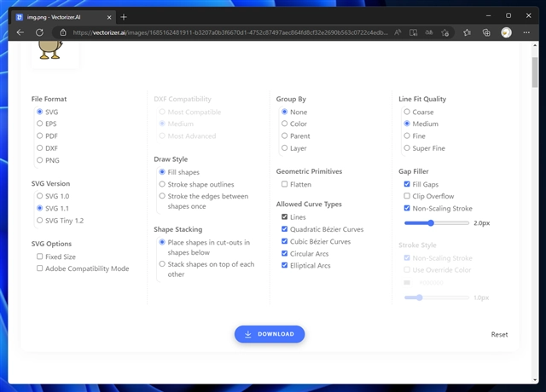The width and height of the screenshot is (546, 392).
Task: Select the img.png - Vectorizer.AI tab
Action: click(64, 17)
